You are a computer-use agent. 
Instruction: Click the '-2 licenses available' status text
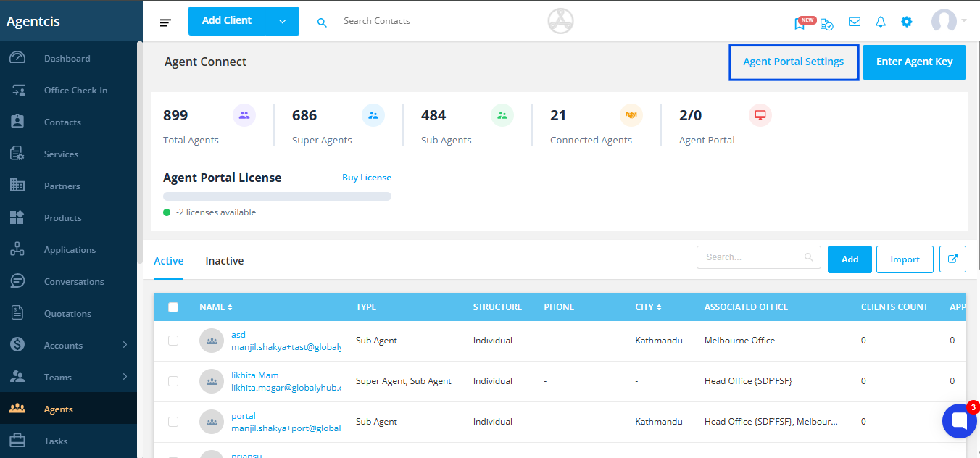click(215, 212)
